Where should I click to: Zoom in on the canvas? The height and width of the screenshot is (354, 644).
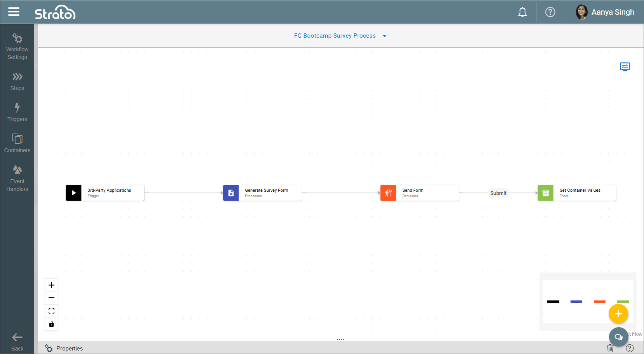point(51,285)
